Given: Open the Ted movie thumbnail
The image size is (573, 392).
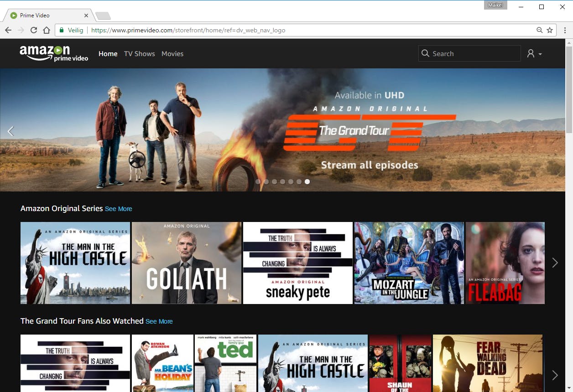Looking at the screenshot, I should [x=226, y=363].
